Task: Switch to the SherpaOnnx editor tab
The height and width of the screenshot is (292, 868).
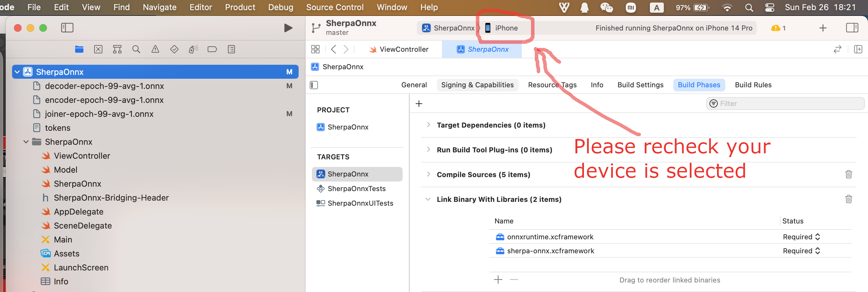Action: (482, 50)
